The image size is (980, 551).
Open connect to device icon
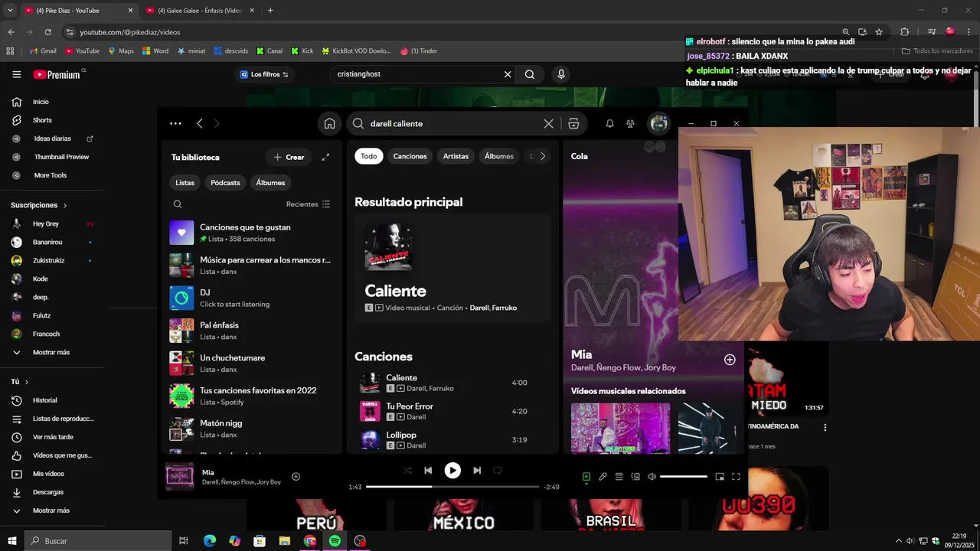pyautogui.click(x=635, y=477)
